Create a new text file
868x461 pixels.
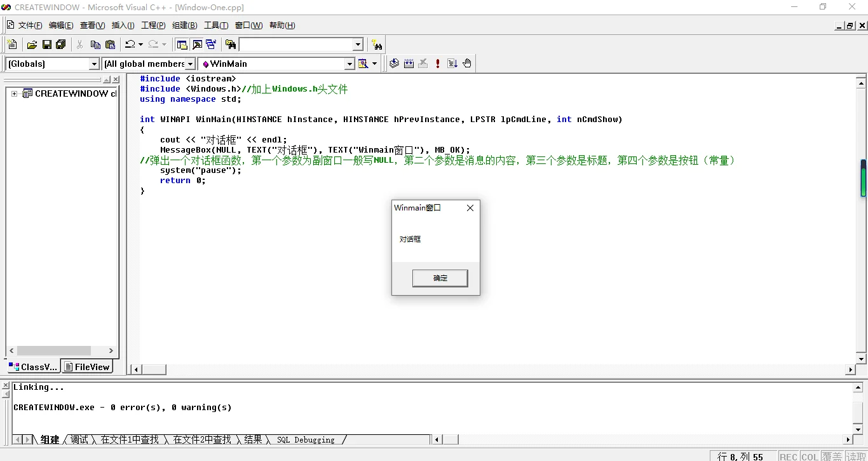click(x=11, y=45)
